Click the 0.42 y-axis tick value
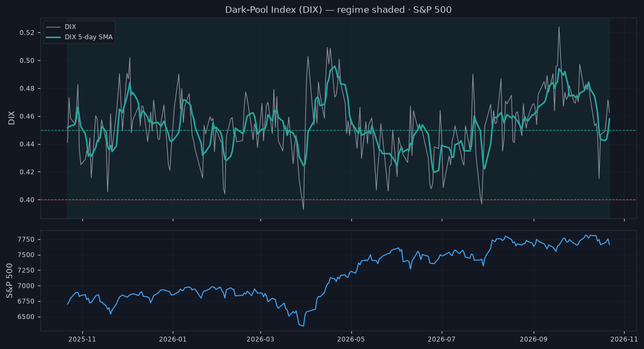This screenshot has height=349, width=644. point(27,172)
